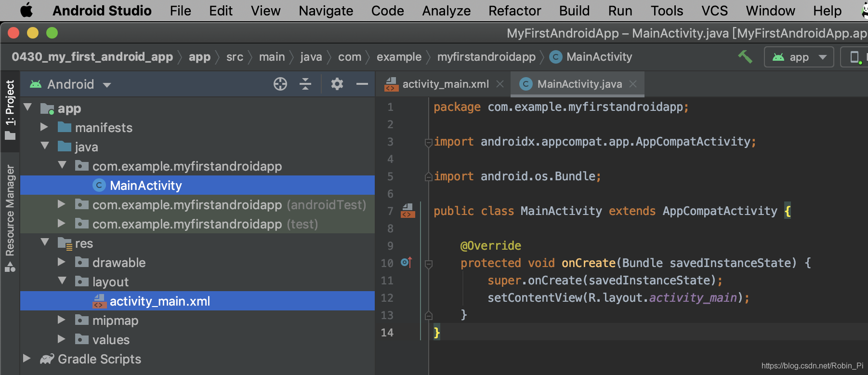Collapse the res folder arrow
868x375 pixels.
pyautogui.click(x=45, y=242)
